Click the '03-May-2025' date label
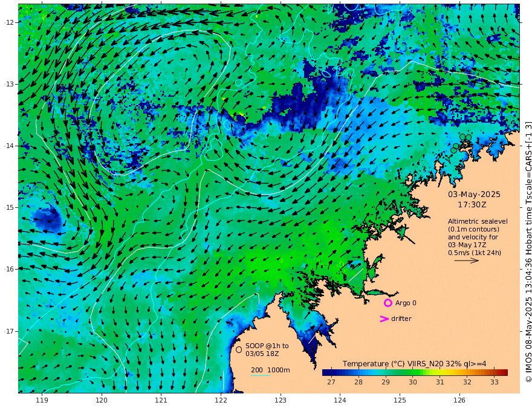The image size is (532, 411). pyautogui.click(x=474, y=194)
